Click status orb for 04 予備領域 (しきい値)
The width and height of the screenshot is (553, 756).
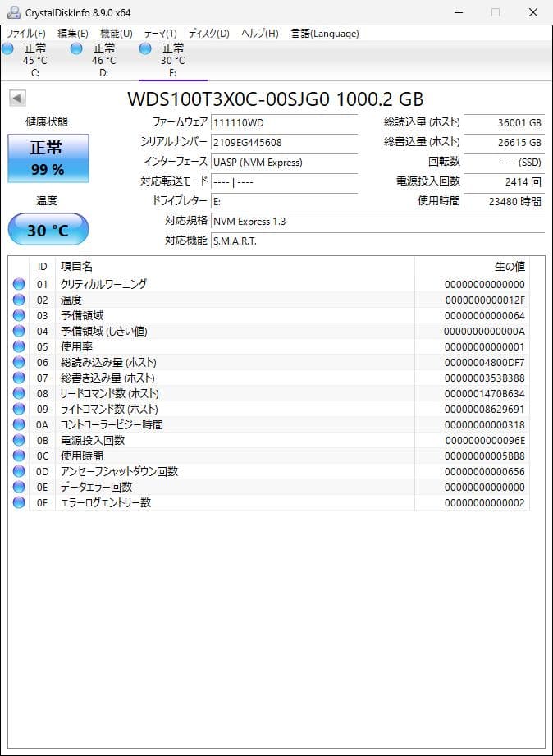click(x=19, y=331)
